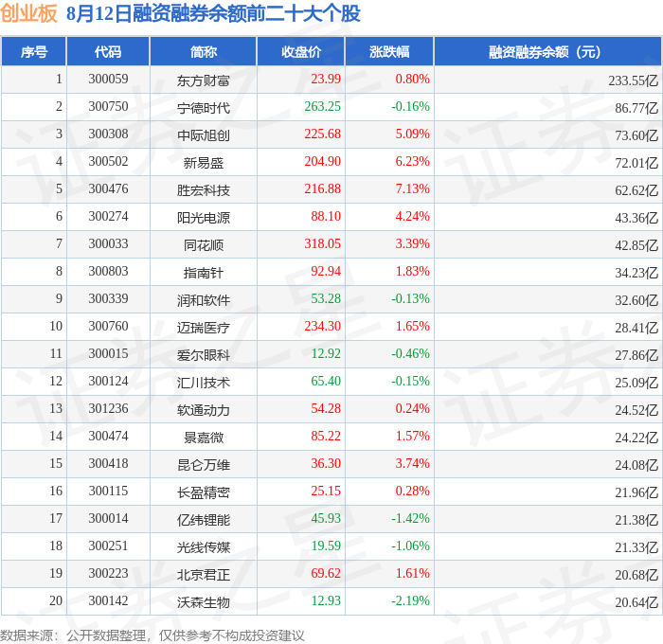Click the 43.36亿 balance value

[636, 218]
